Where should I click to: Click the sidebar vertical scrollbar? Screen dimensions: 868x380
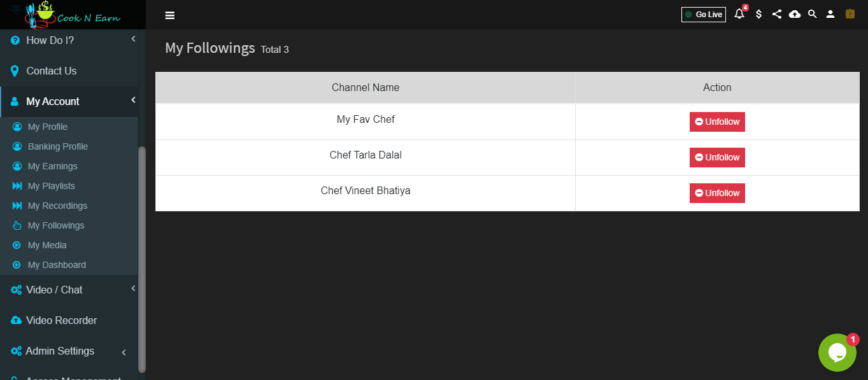[x=142, y=259]
